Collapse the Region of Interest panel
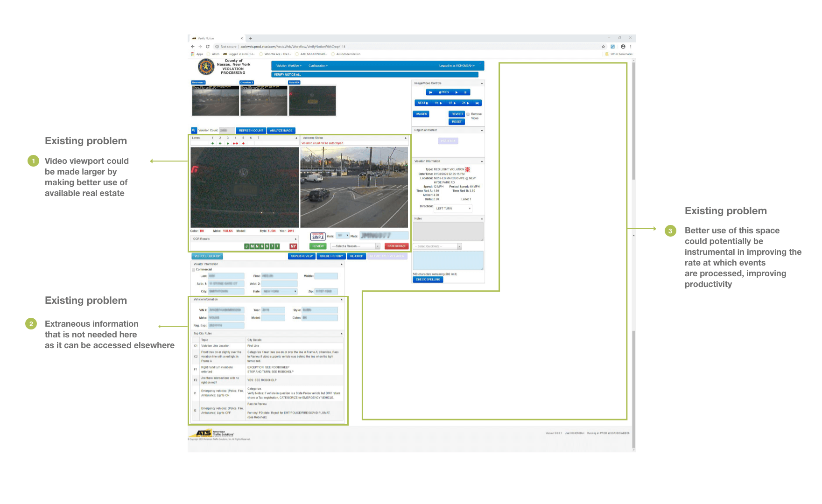822x504 pixels. (482, 130)
